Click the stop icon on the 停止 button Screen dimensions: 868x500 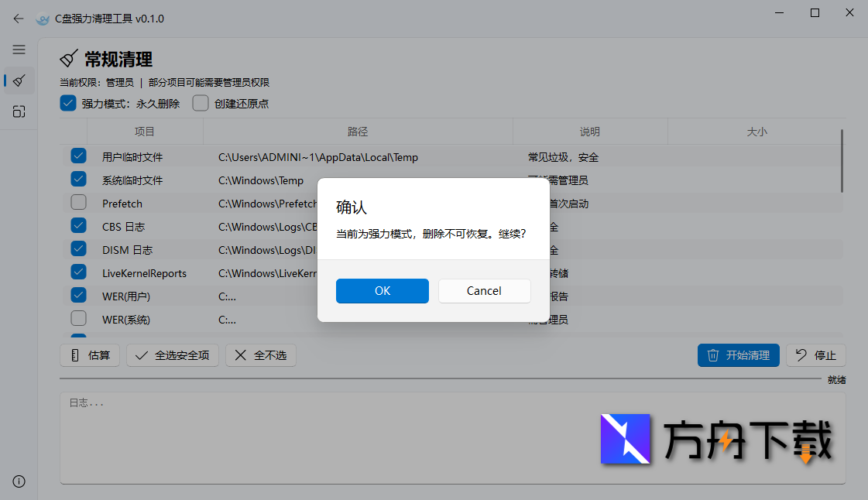click(x=800, y=355)
